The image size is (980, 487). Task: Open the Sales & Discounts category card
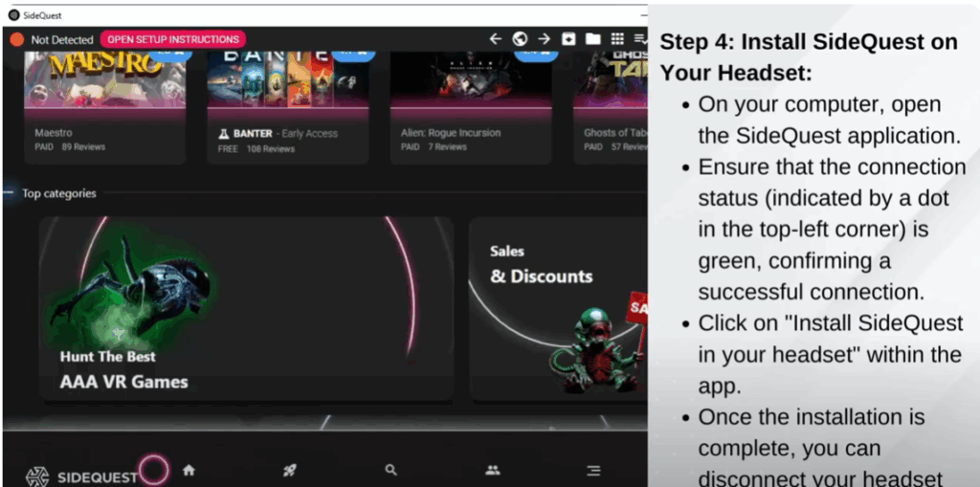tap(558, 308)
